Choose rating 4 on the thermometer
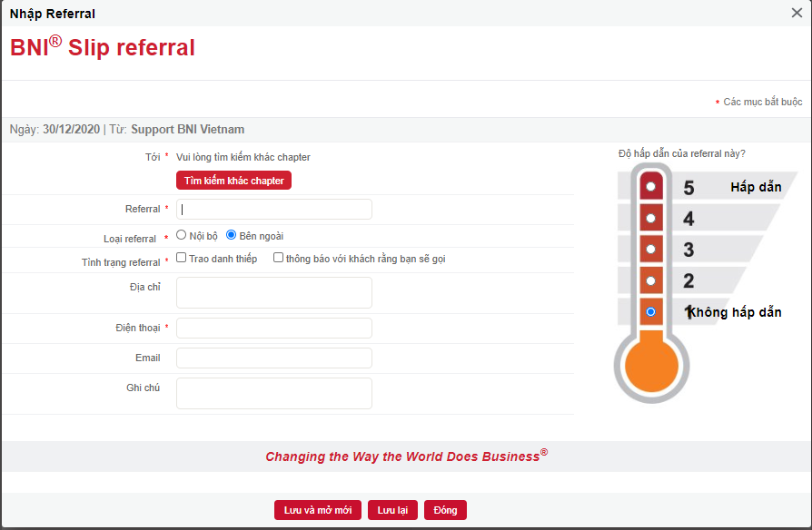Image resolution: width=812 pixels, height=530 pixels. pyautogui.click(x=651, y=219)
